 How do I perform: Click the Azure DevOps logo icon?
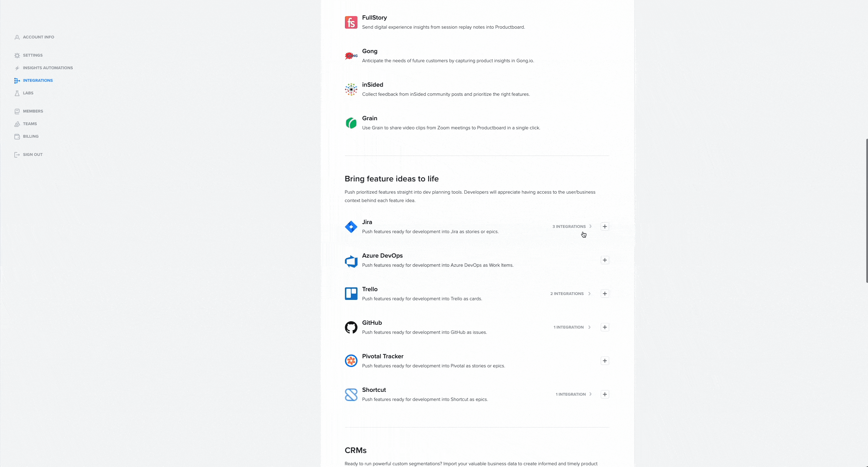351,261
